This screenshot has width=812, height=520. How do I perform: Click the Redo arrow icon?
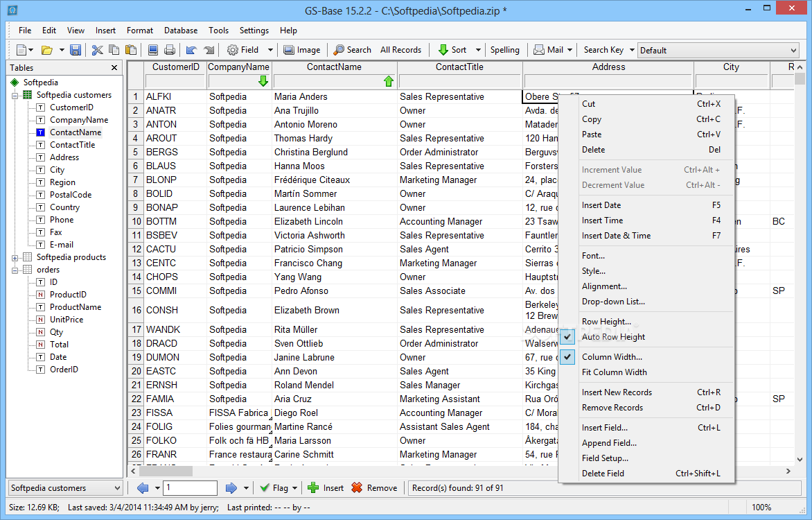(x=209, y=50)
